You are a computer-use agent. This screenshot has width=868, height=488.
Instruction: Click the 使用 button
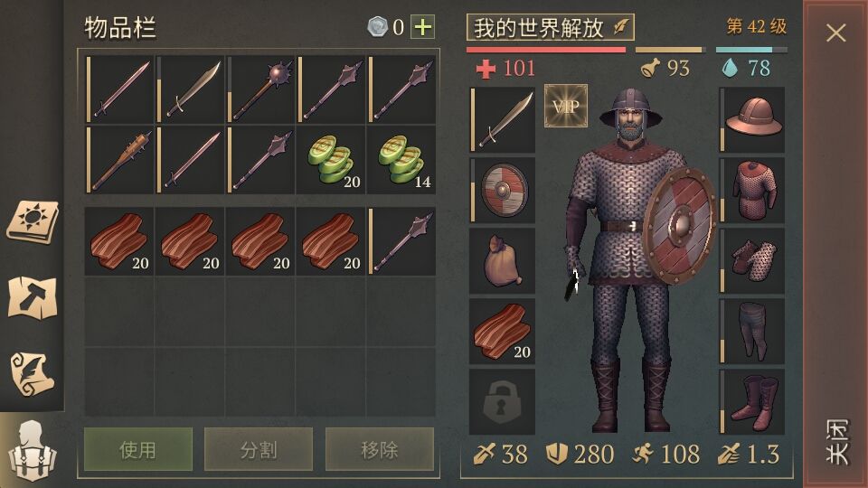click(x=138, y=449)
